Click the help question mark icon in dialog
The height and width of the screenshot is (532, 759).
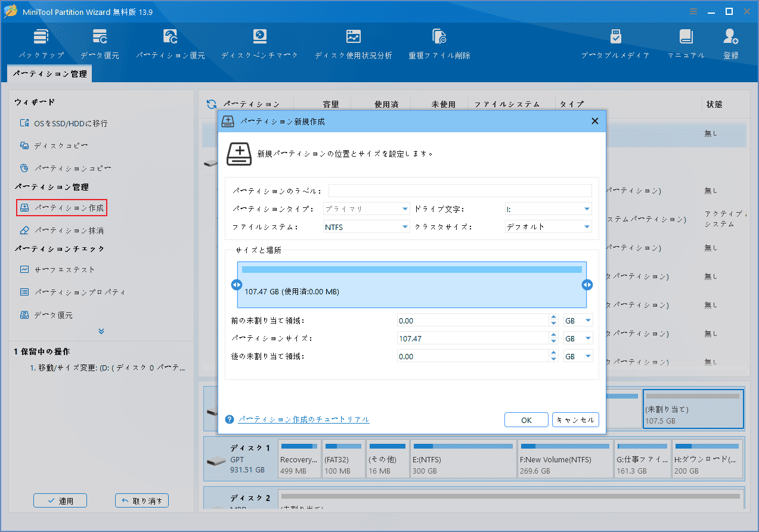pos(230,419)
